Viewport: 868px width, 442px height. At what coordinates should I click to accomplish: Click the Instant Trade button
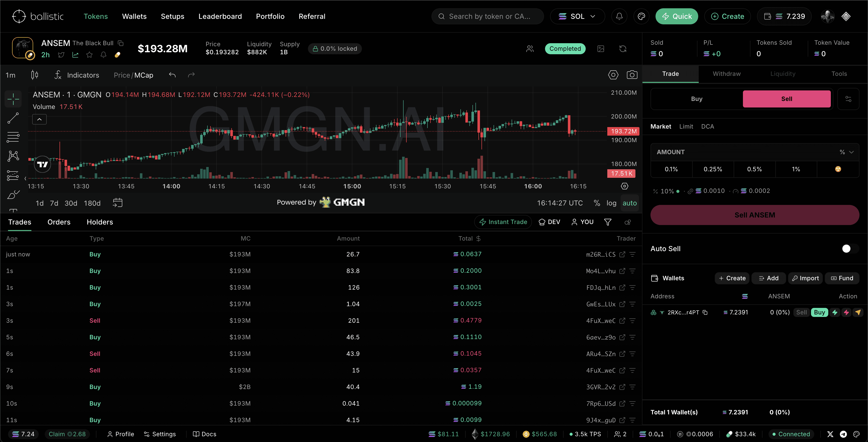503,222
